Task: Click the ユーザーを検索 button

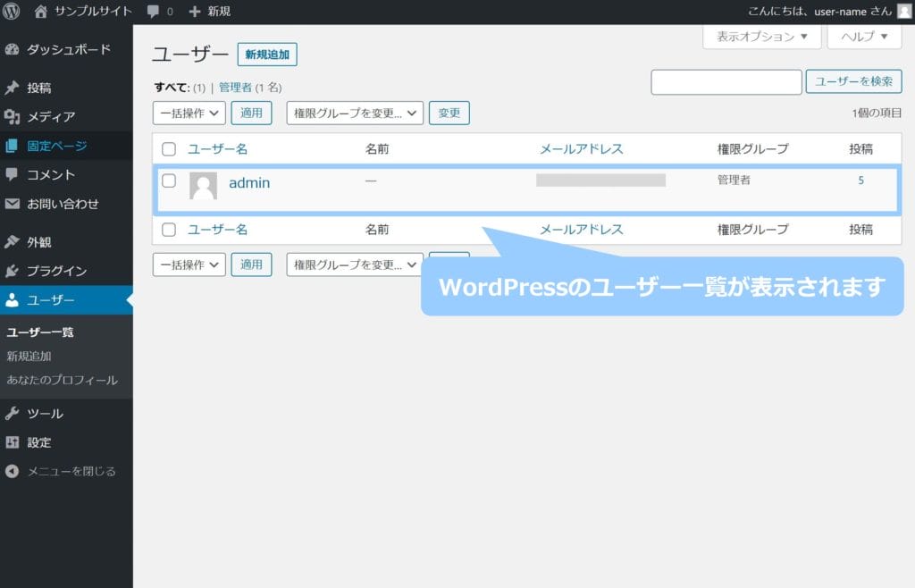Action: coord(853,81)
